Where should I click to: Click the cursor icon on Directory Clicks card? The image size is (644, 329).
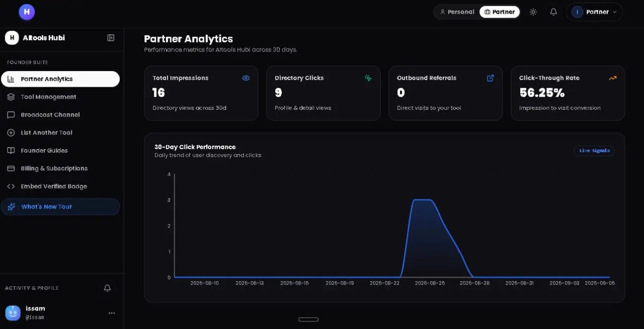[x=368, y=78]
